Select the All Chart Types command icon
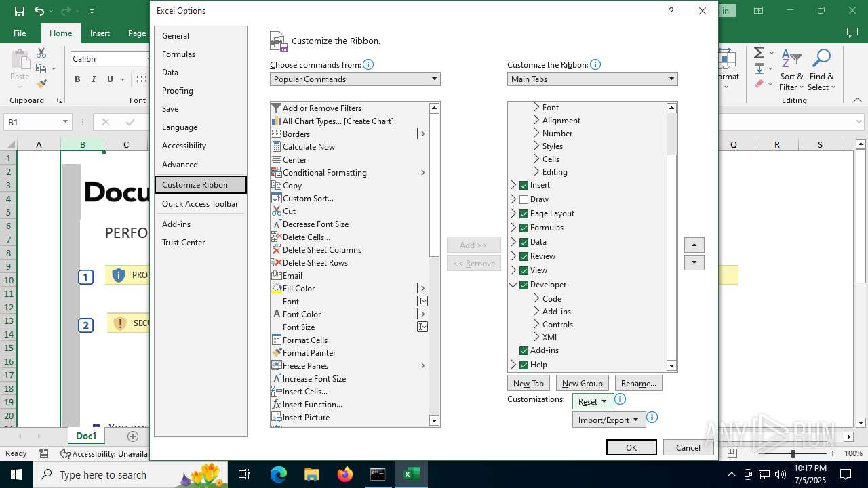This screenshot has height=488, width=868. (x=276, y=121)
